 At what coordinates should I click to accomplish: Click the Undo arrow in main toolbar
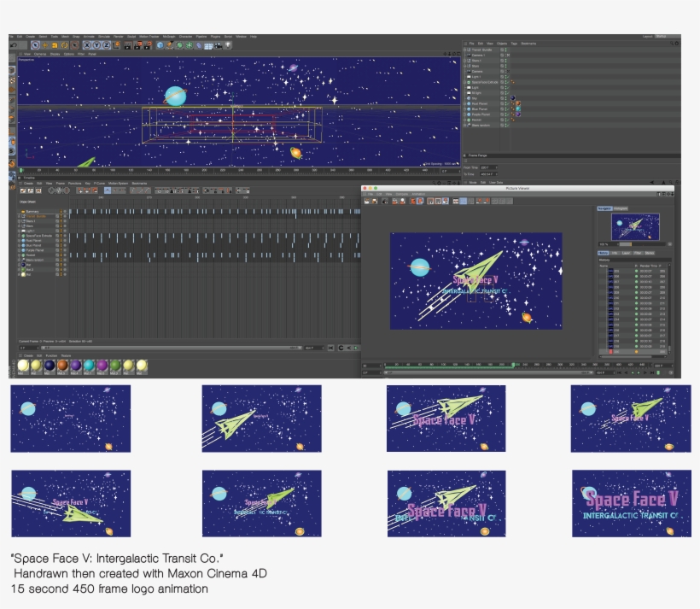14,45
